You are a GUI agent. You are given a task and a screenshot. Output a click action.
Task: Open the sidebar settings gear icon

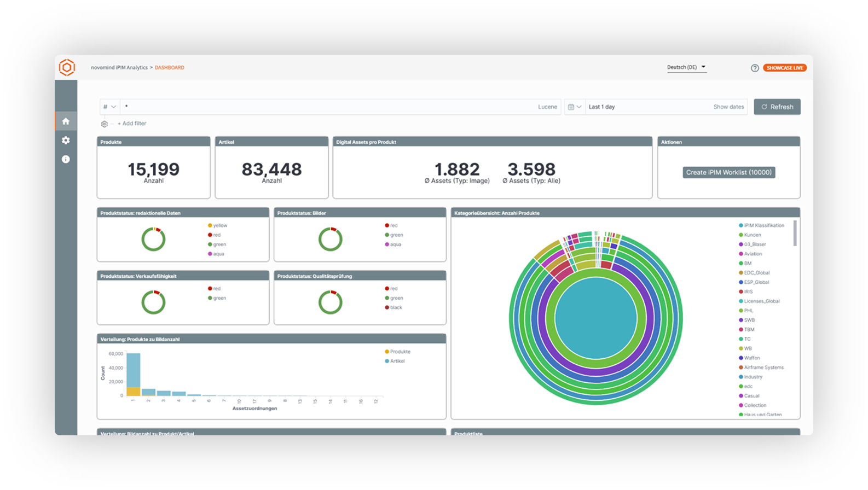pyautogui.click(x=66, y=141)
